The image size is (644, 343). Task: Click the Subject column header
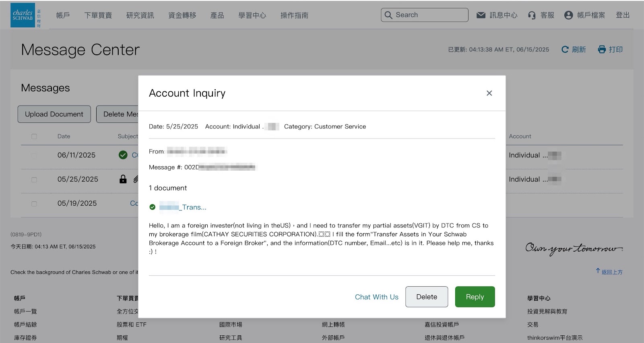tap(128, 136)
